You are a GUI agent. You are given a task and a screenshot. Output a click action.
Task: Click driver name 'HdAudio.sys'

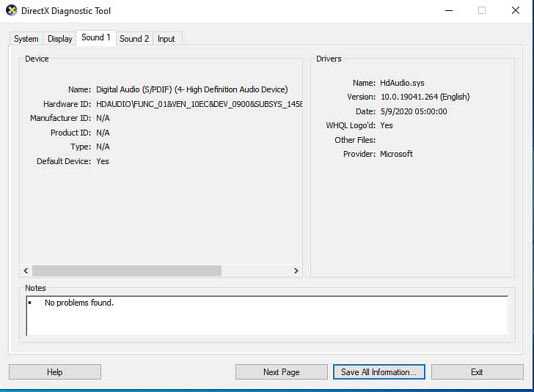click(402, 83)
